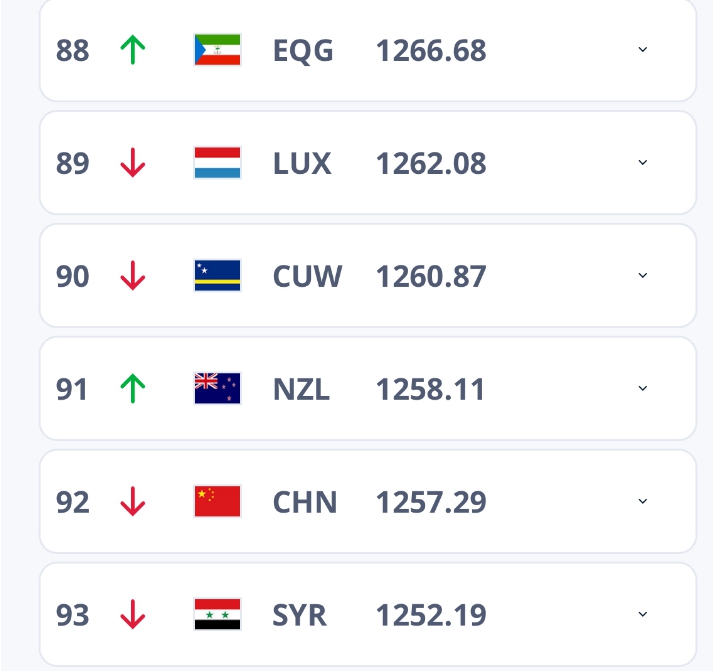Click red down arrow beside CHN
The width and height of the screenshot is (713, 671).
pos(132,502)
